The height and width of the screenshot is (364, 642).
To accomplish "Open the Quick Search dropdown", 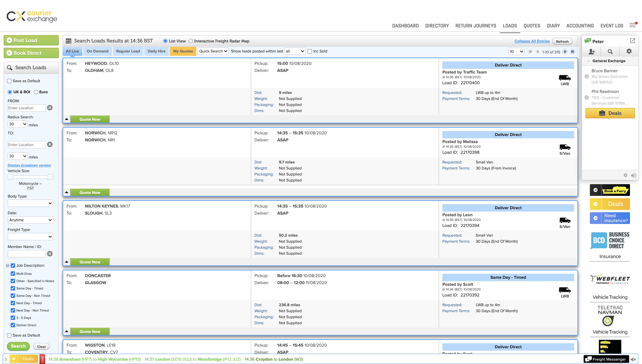I will click(213, 51).
